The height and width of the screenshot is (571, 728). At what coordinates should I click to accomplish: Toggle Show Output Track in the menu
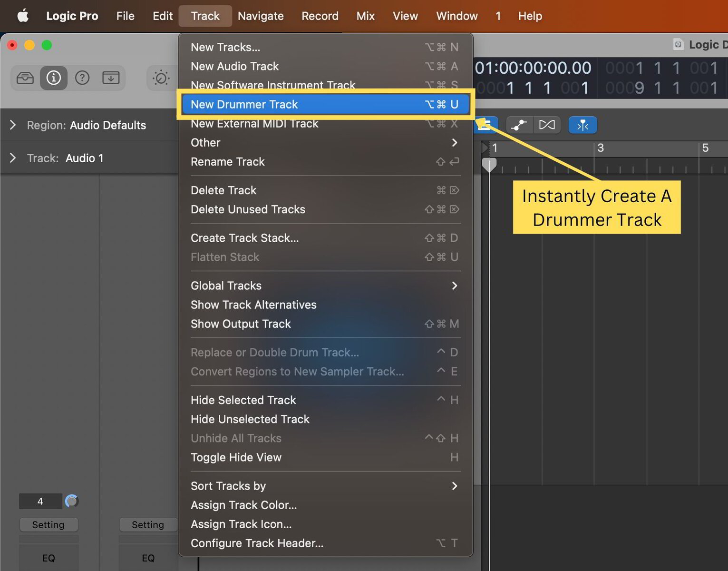(x=241, y=324)
